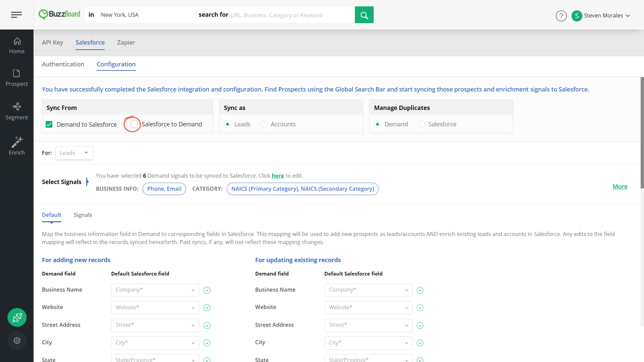Click the Steven Morales avatar icon
644x362 pixels.
point(577,16)
